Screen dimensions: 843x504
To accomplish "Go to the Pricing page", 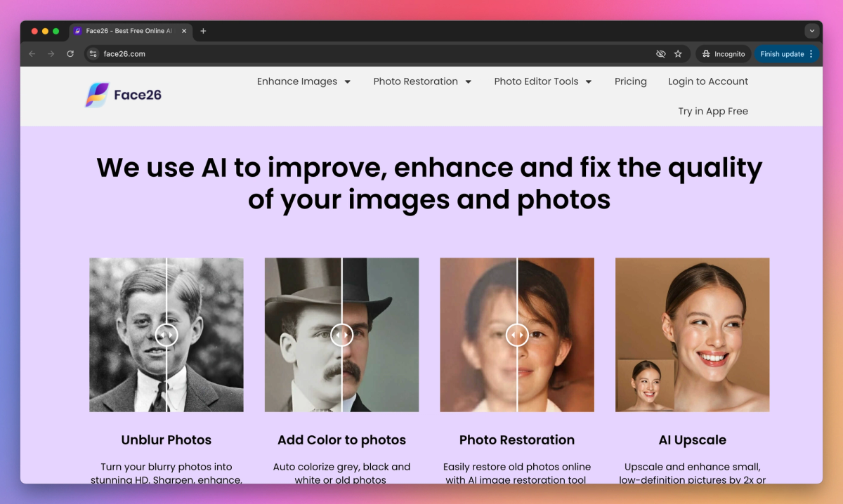I will (631, 81).
